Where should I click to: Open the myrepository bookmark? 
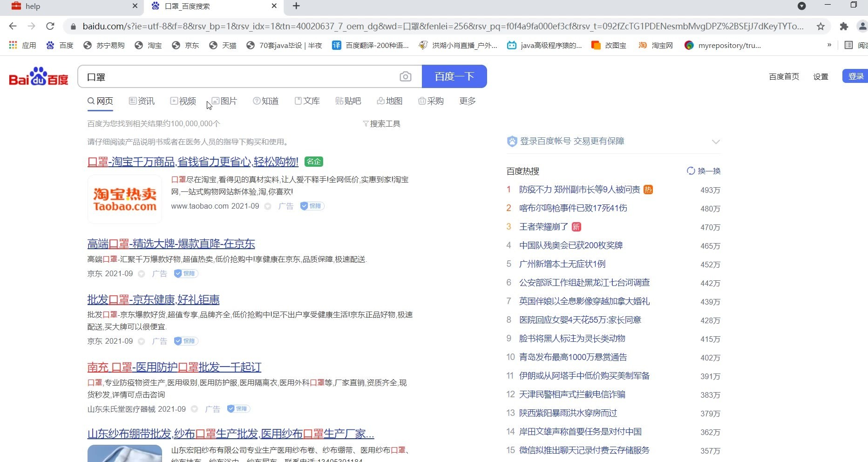pyautogui.click(x=723, y=45)
